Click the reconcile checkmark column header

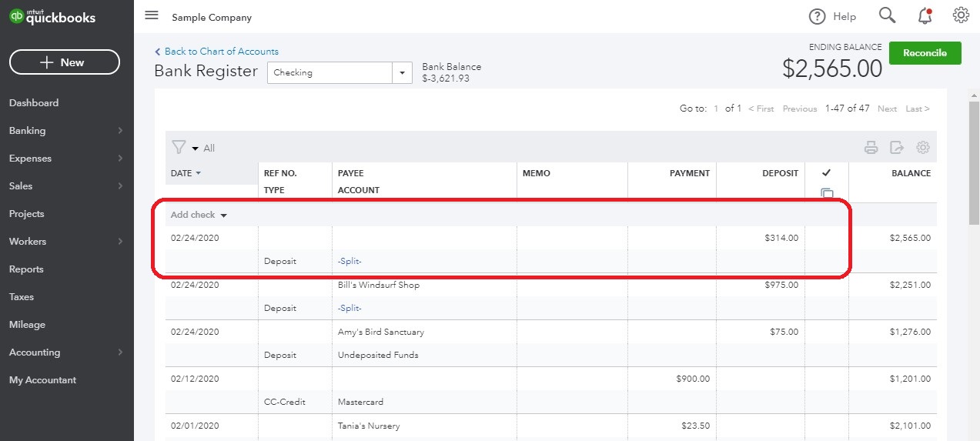pos(827,173)
